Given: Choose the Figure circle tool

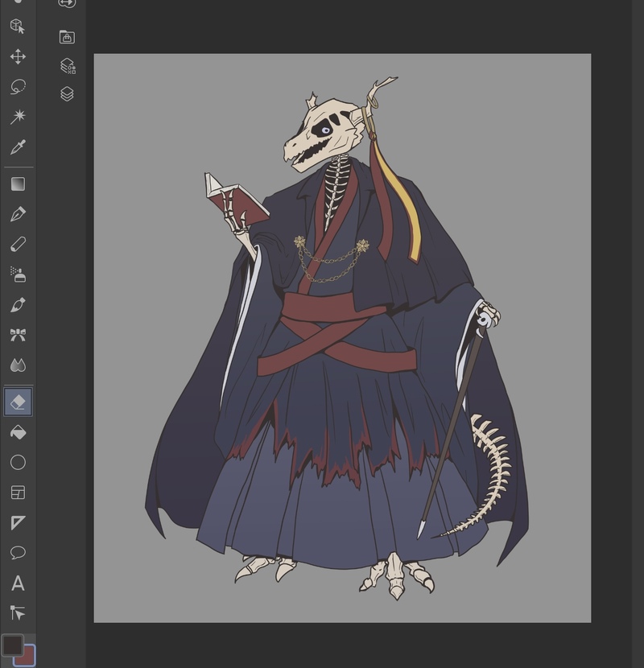Looking at the screenshot, I should tap(18, 462).
